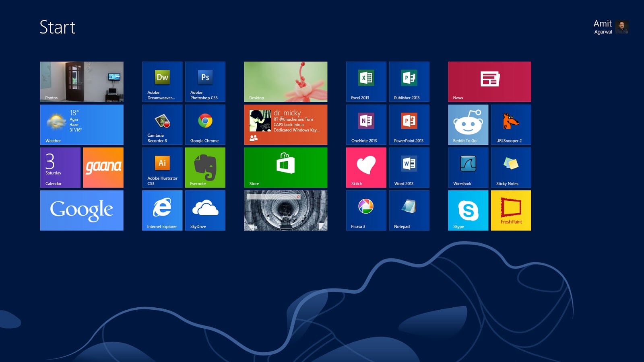644x362 pixels.
Task: Launch Adobe Illustrator CS3
Action: click(162, 167)
